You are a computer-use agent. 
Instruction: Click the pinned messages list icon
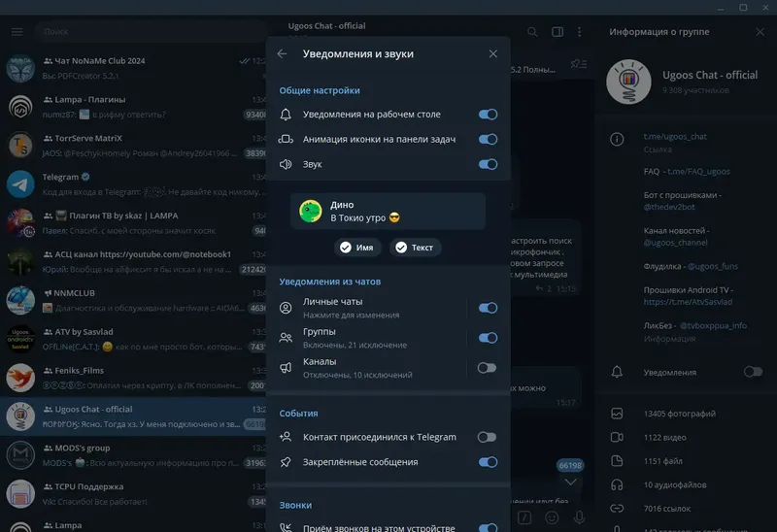(578, 64)
